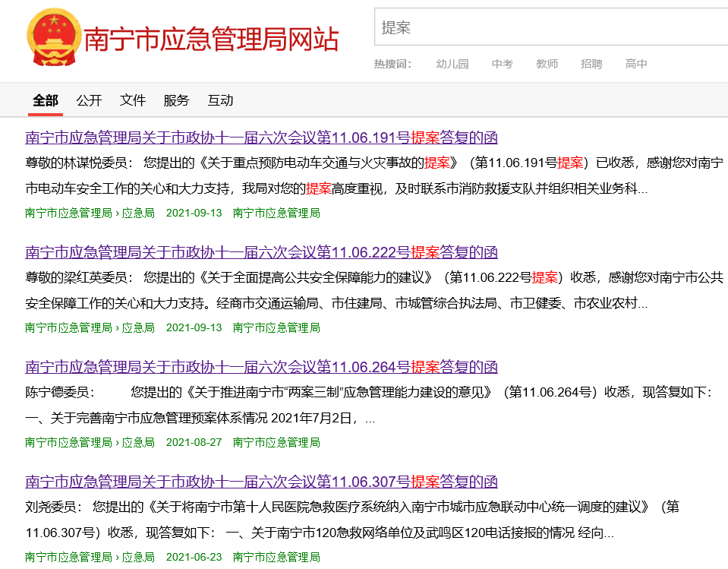
Task: Click the 南宁市应急管理局网站 site title
Action: pos(211,40)
